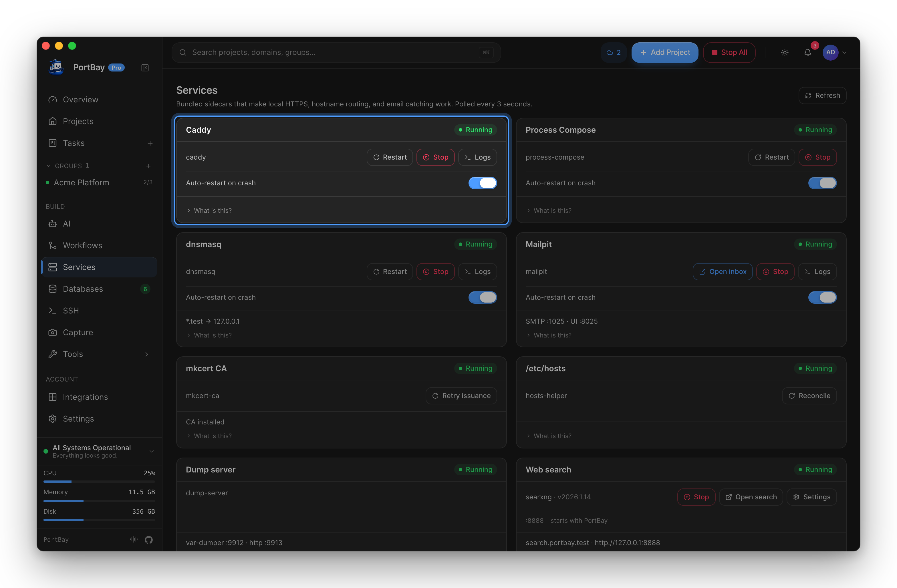Click the Databases count badge 6
This screenshot has width=897, height=588.
pos(145,289)
